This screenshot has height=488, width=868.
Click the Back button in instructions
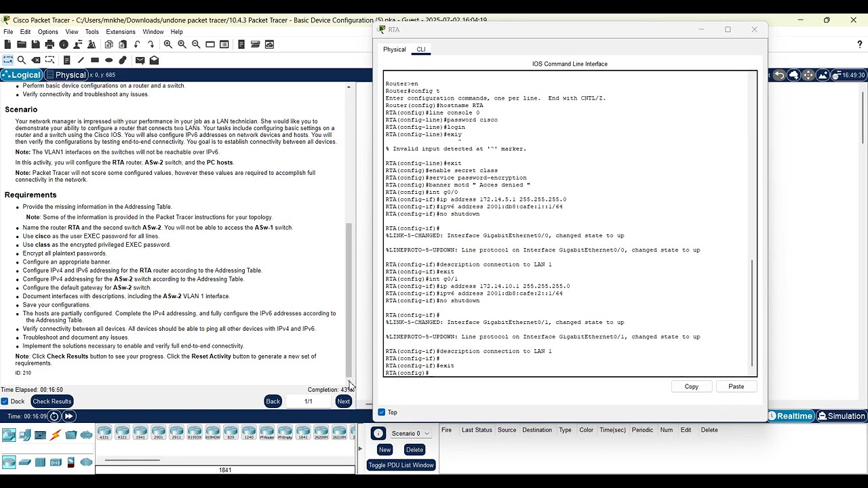click(273, 401)
